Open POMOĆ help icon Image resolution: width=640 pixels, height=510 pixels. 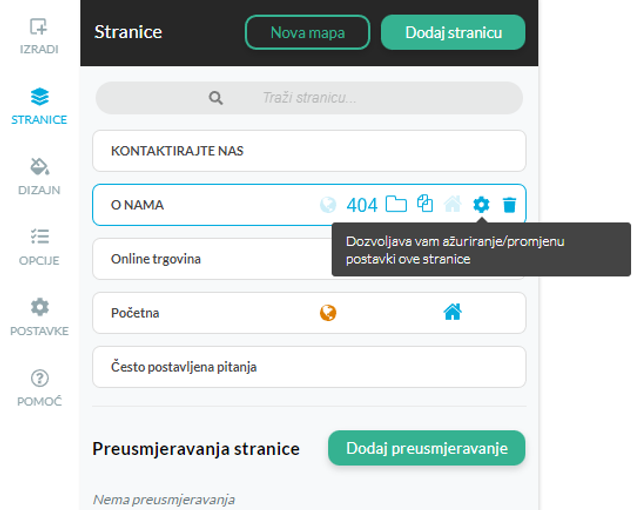[x=39, y=388]
